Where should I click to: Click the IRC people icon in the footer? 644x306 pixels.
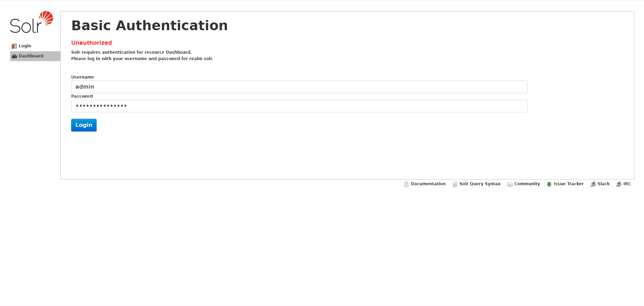[x=618, y=184]
